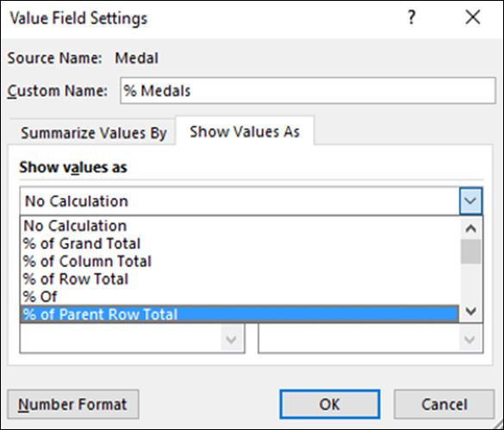Open the Base item list arrow
The width and height of the screenshot is (504, 430).
(470, 340)
